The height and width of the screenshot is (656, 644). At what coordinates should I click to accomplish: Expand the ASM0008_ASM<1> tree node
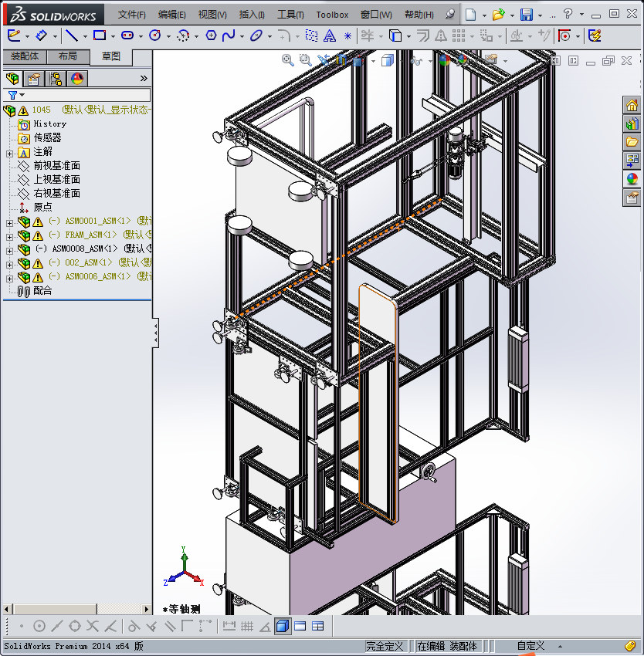(9, 251)
